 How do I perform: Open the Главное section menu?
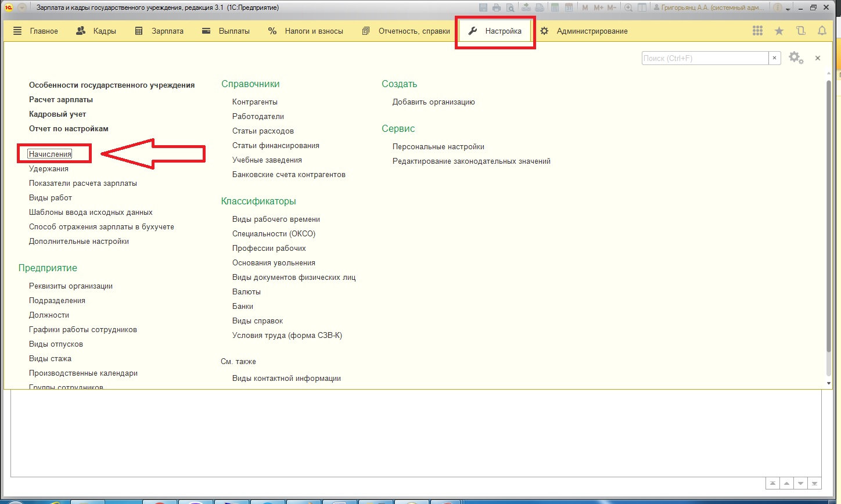coord(36,31)
